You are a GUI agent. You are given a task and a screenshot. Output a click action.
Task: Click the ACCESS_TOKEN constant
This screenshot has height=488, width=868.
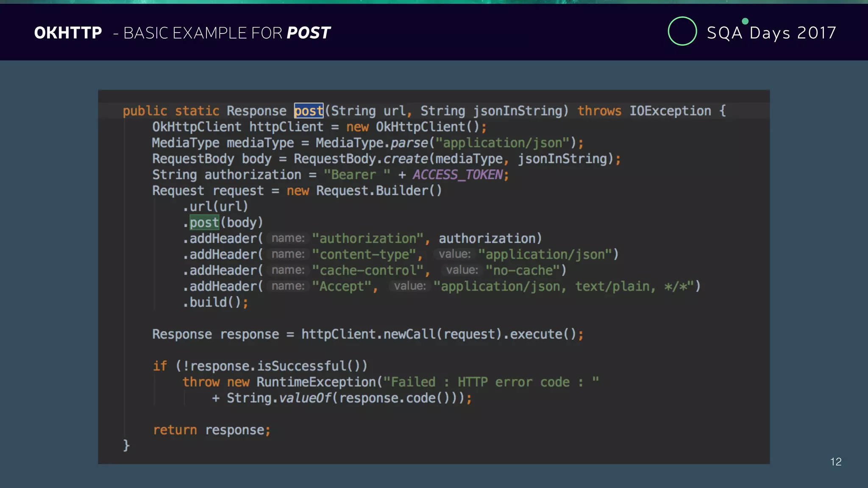(458, 175)
